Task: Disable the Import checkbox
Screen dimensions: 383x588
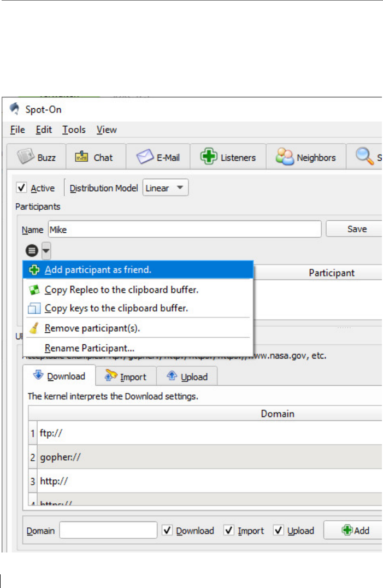Action: pyautogui.click(x=229, y=530)
